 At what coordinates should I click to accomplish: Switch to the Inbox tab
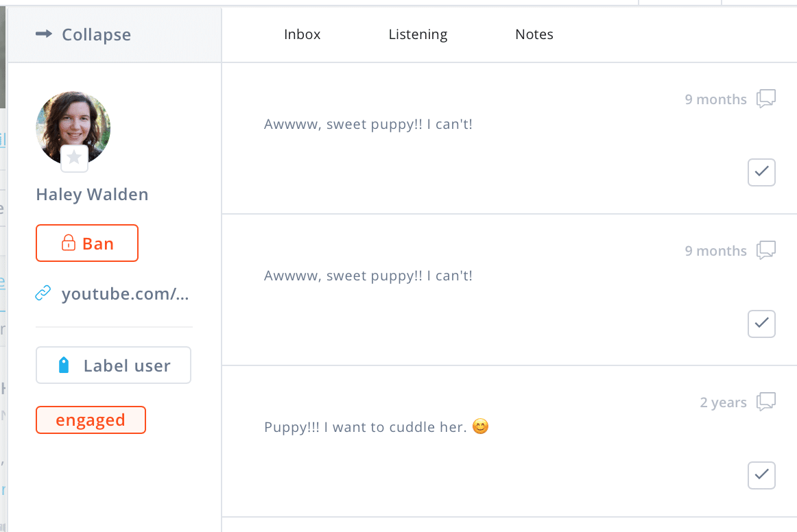click(x=302, y=34)
